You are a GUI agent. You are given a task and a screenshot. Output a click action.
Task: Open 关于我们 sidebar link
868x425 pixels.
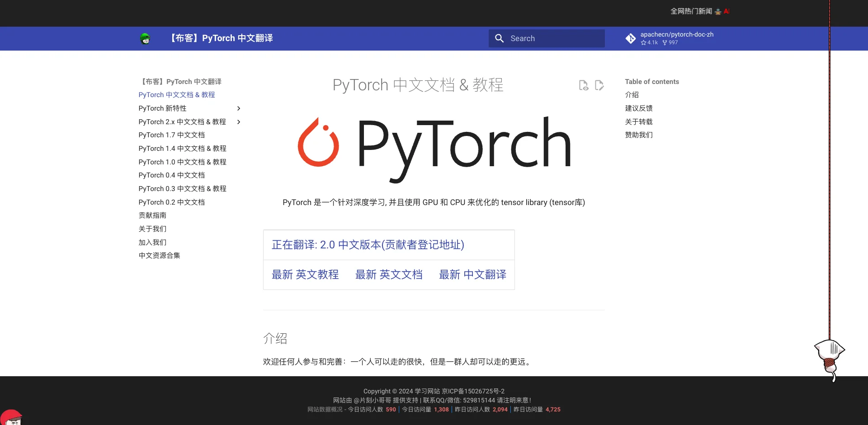[x=152, y=229]
